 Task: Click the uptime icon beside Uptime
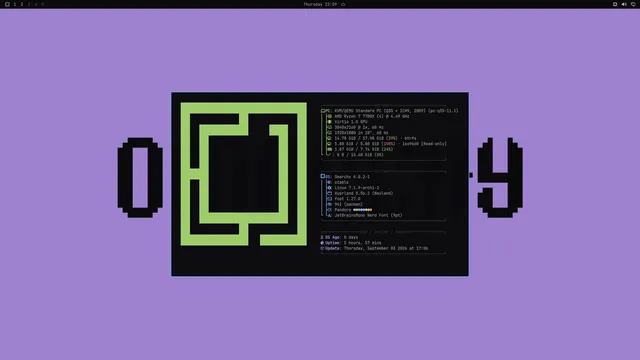(322, 243)
